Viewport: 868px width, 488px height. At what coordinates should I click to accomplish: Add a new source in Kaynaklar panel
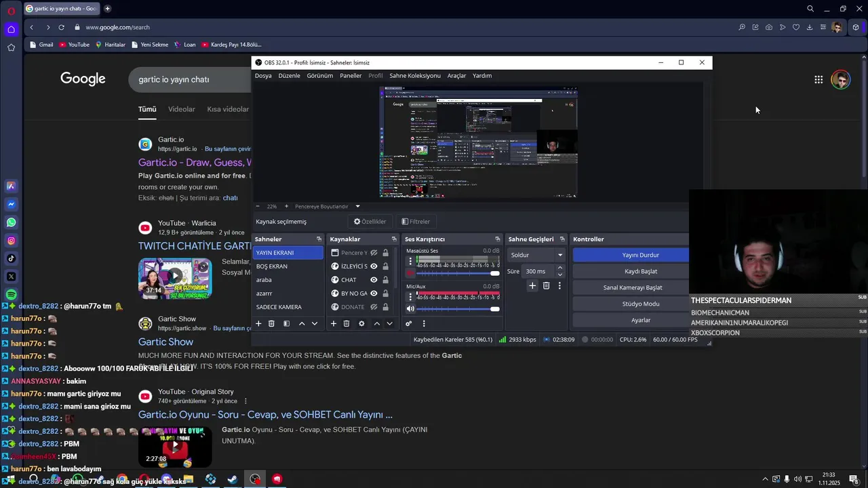point(333,324)
